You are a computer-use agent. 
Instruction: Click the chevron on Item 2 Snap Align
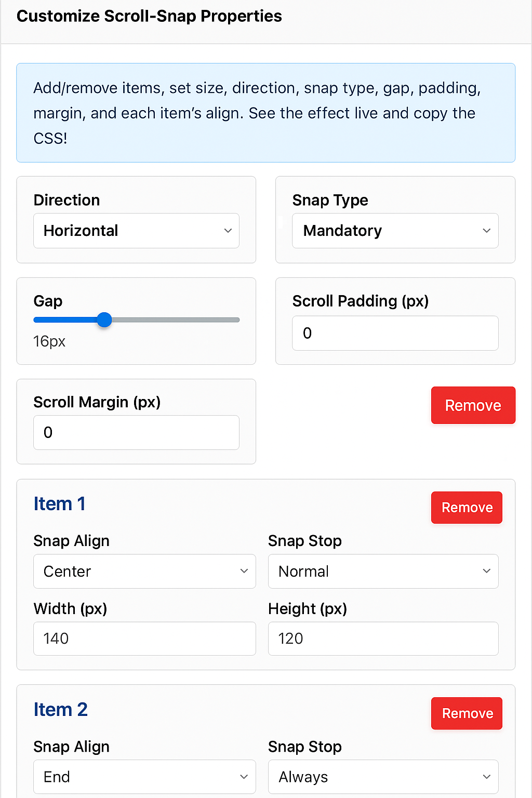(244, 777)
